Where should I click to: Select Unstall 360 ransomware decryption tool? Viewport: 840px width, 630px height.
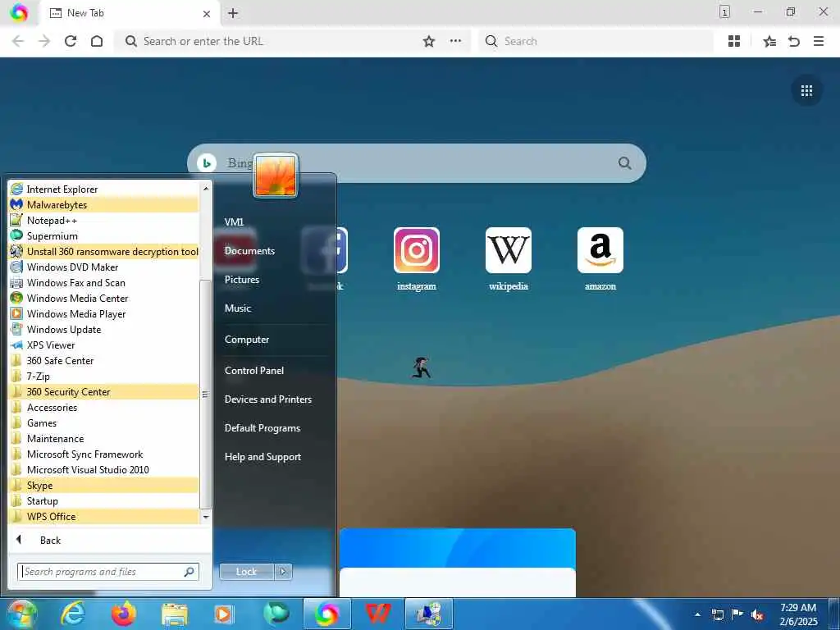103,251
